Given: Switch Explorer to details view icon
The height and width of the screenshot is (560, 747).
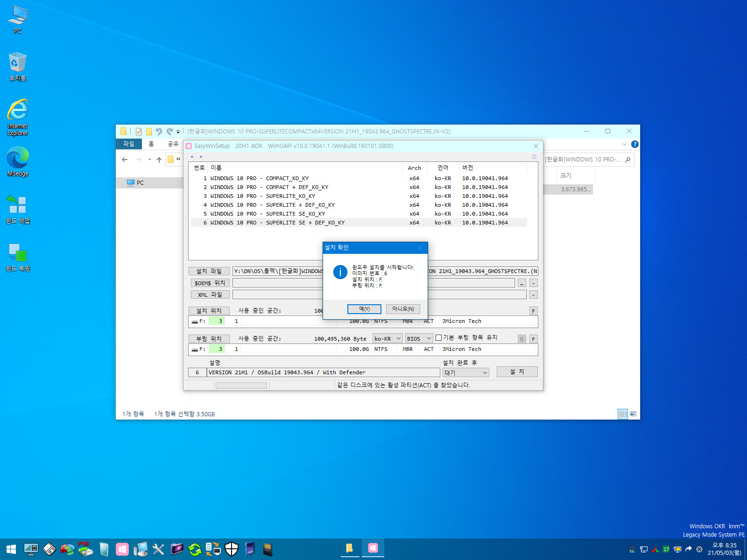Looking at the screenshot, I should point(623,414).
